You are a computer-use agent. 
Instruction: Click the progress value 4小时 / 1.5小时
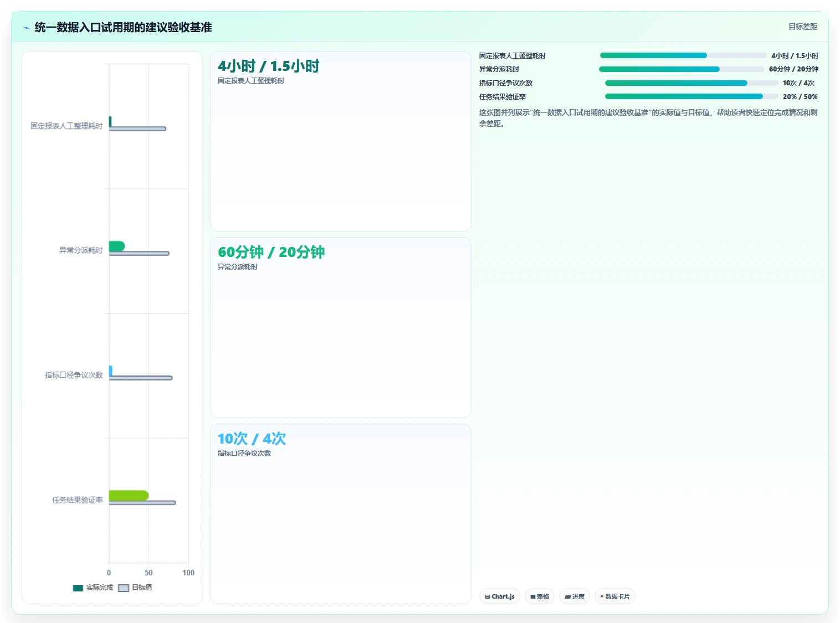(795, 55)
